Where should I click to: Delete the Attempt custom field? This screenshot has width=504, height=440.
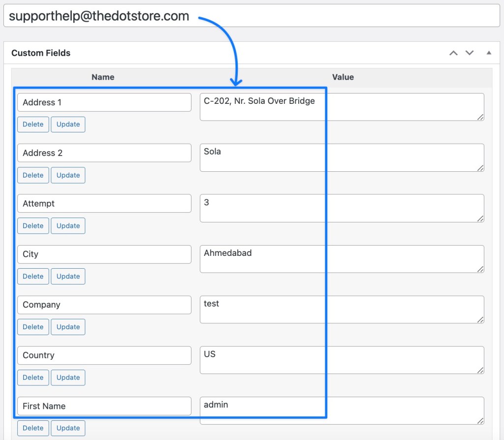[x=33, y=225]
